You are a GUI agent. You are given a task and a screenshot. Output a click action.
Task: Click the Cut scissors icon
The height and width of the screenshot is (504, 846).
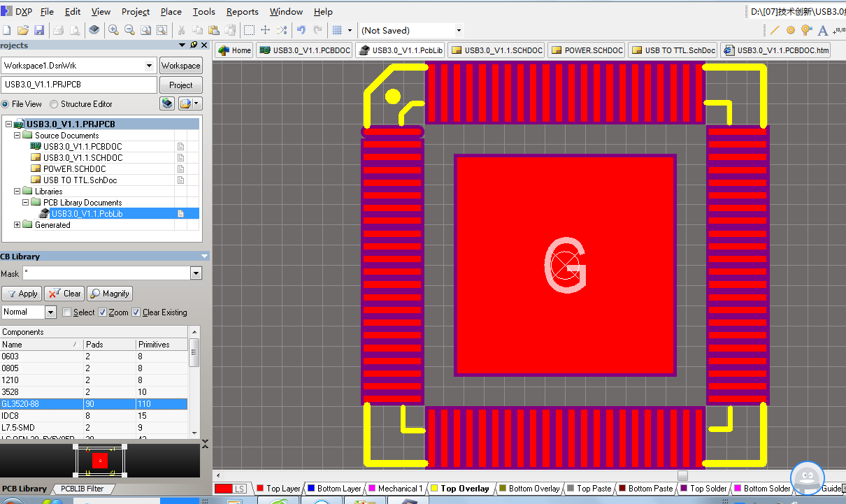pyautogui.click(x=181, y=30)
